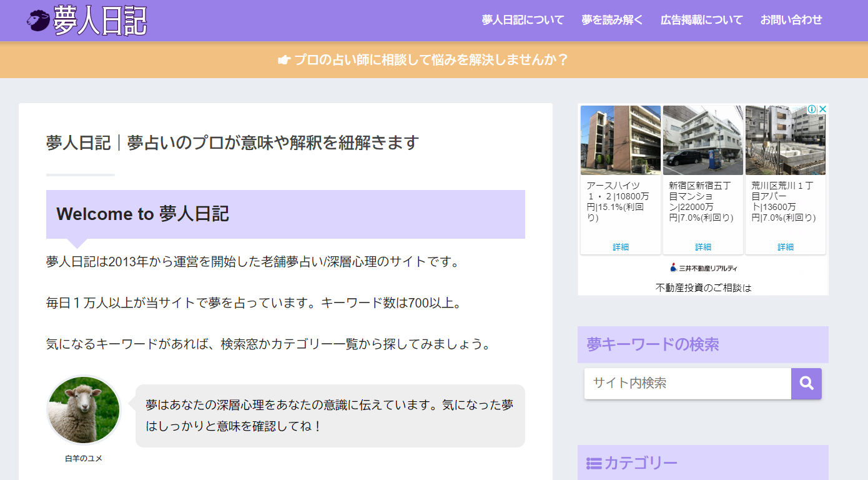Open 詳細 link for 荒川区荒川１丁目アパート

[786, 247]
